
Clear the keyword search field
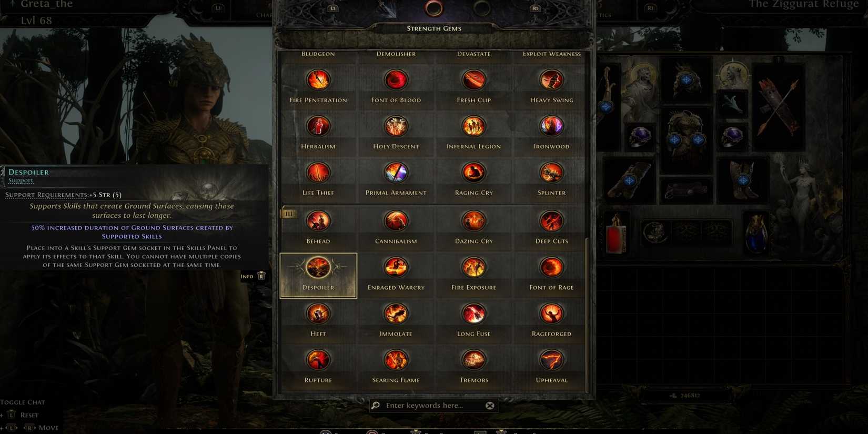coord(490,406)
